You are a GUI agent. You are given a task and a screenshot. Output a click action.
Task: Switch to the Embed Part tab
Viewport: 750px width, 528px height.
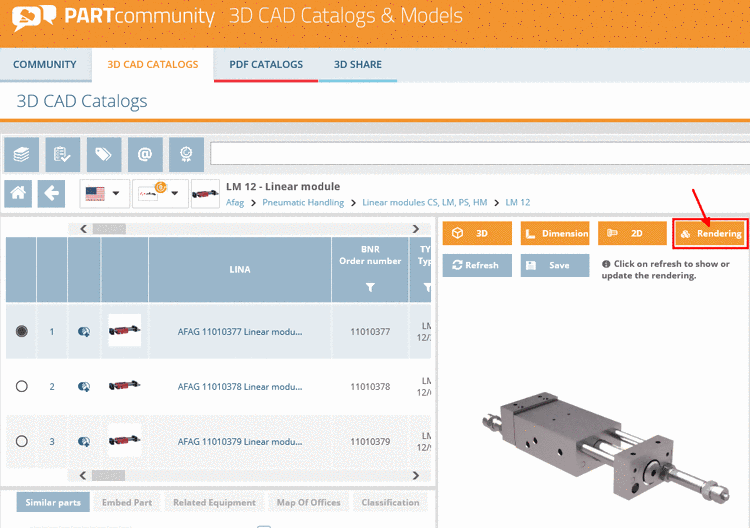point(127,502)
